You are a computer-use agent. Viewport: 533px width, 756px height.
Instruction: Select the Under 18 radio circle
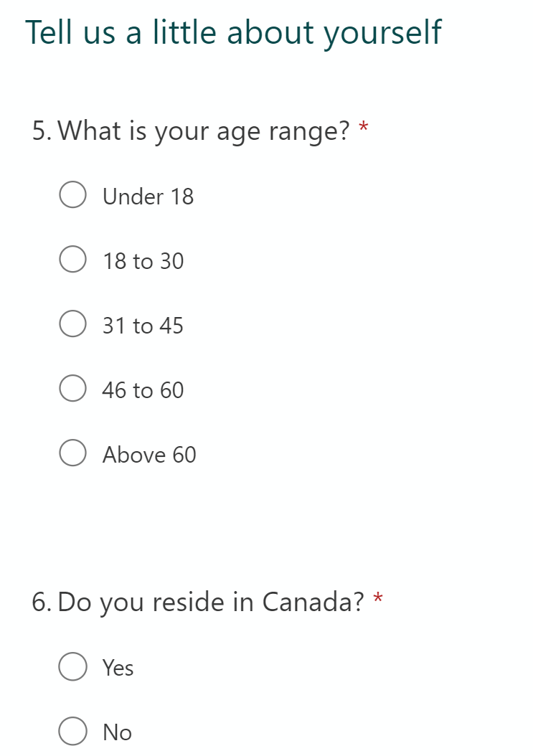(x=73, y=195)
